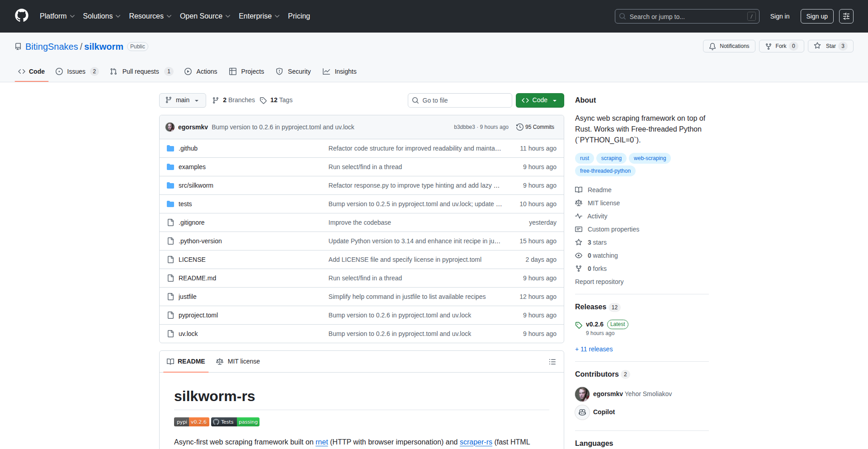Open the BitingSnakes owner link
This screenshot has height=449, width=868.
pyautogui.click(x=52, y=47)
